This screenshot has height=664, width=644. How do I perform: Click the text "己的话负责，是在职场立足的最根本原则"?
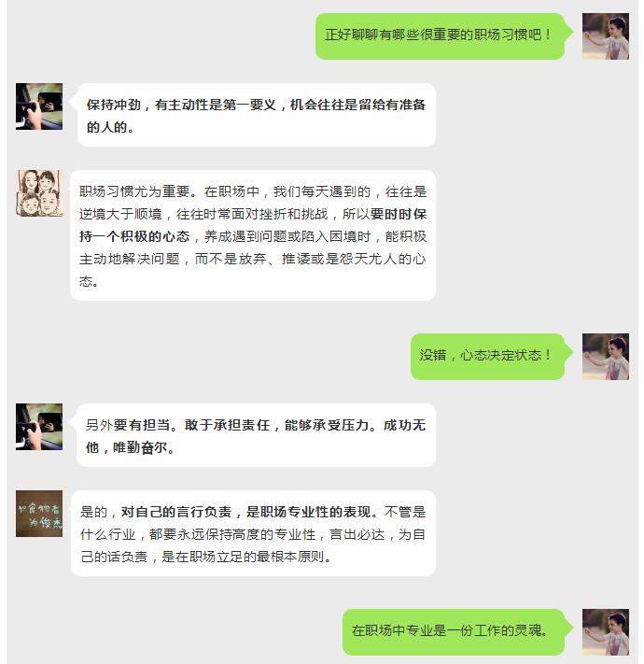tap(202, 557)
